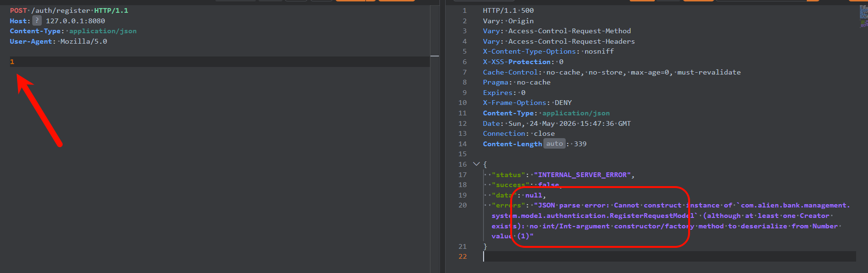Click '/auth/register' path in the request

(61, 10)
